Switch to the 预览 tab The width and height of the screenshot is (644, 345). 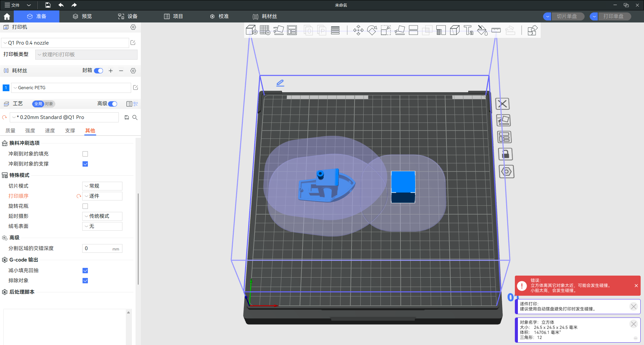(x=83, y=16)
